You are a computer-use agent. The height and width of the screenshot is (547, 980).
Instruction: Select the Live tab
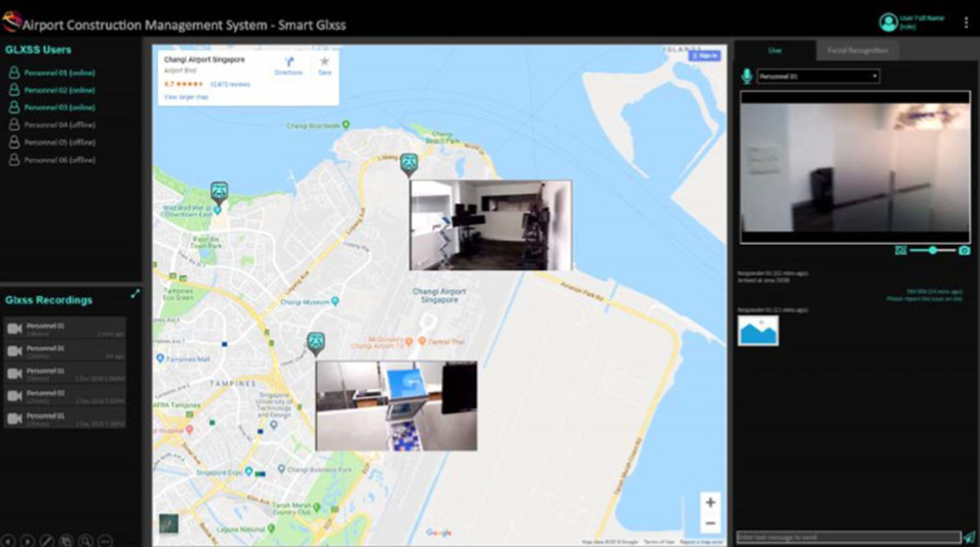[x=775, y=50]
